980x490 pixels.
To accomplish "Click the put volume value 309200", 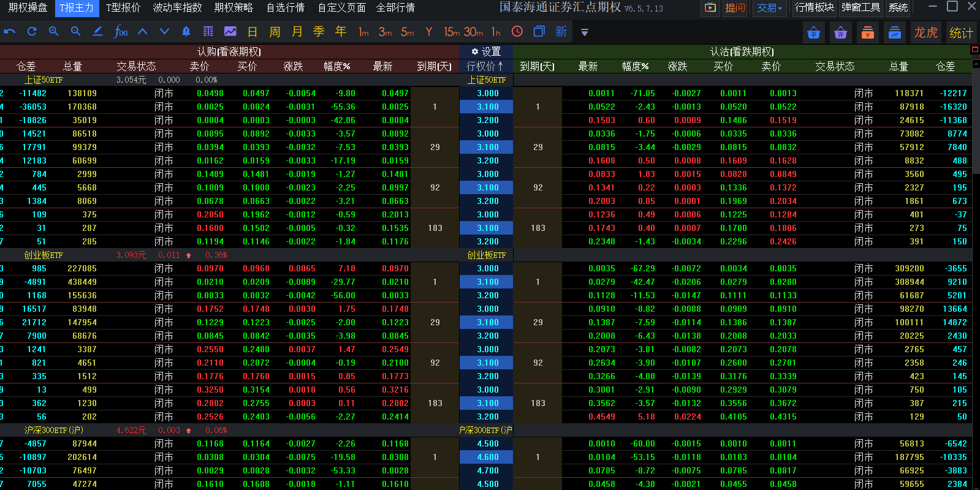I will tap(910, 268).
